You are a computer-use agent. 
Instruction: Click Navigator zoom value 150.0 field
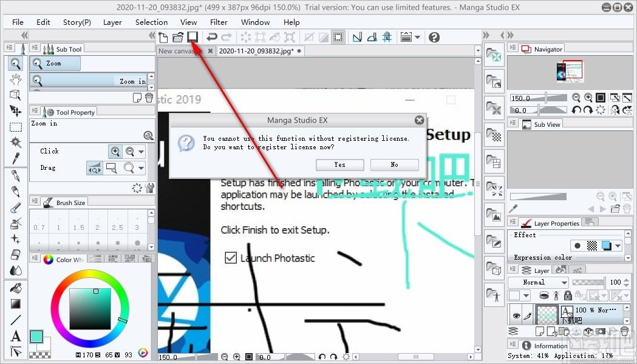pos(521,98)
